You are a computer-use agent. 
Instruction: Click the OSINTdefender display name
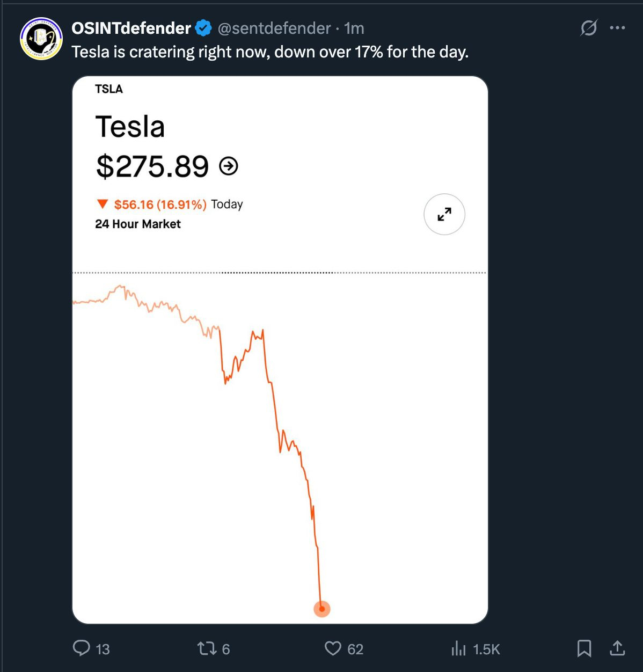click(131, 28)
